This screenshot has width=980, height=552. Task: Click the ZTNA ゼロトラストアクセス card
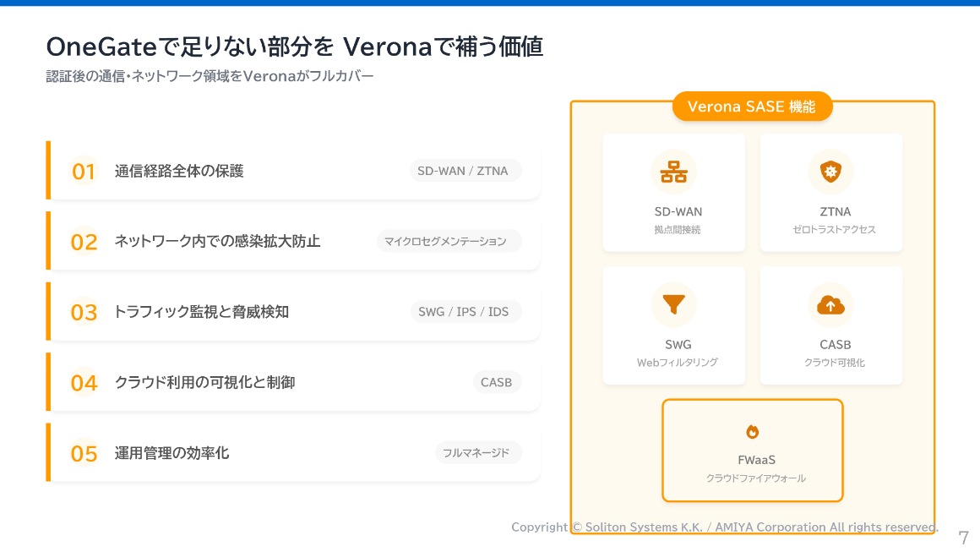[830, 193]
